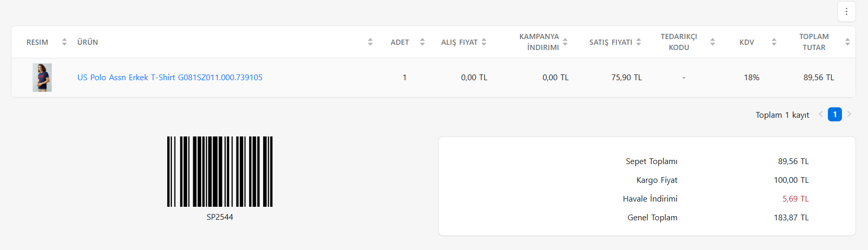
Task: Click the ÜRÜN column header
Action: point(88,42)
